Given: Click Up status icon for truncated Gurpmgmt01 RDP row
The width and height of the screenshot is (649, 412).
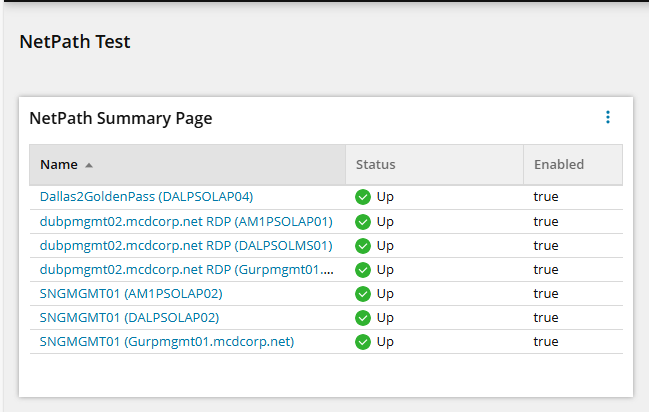Looking at the screenshot, I should click(x=363, y=270).
